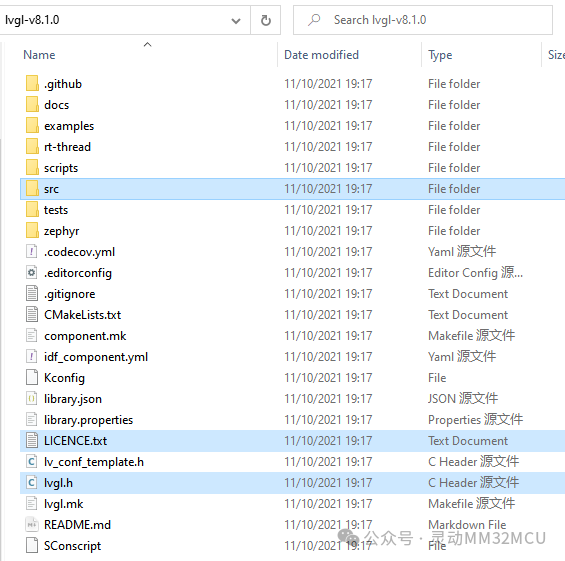Click the JSON 源文件 type cell
This screenshot has width=565, height=561.
pos(463,399)
